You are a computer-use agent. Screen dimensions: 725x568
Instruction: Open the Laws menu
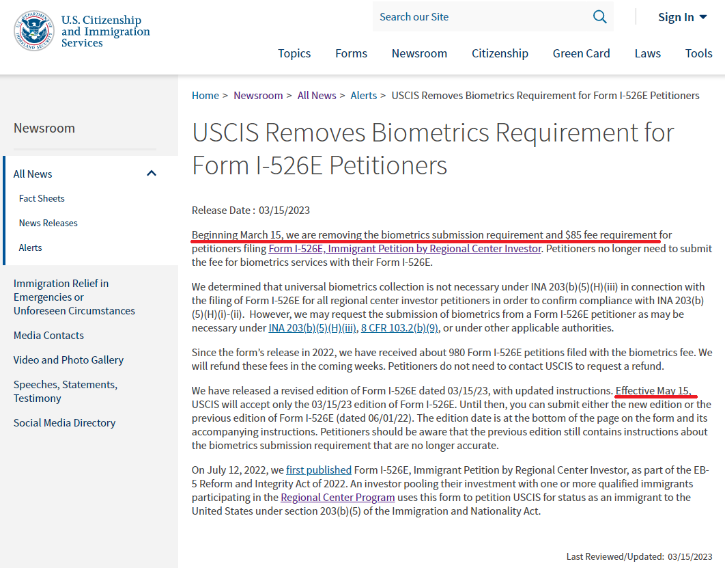point(647,54)
